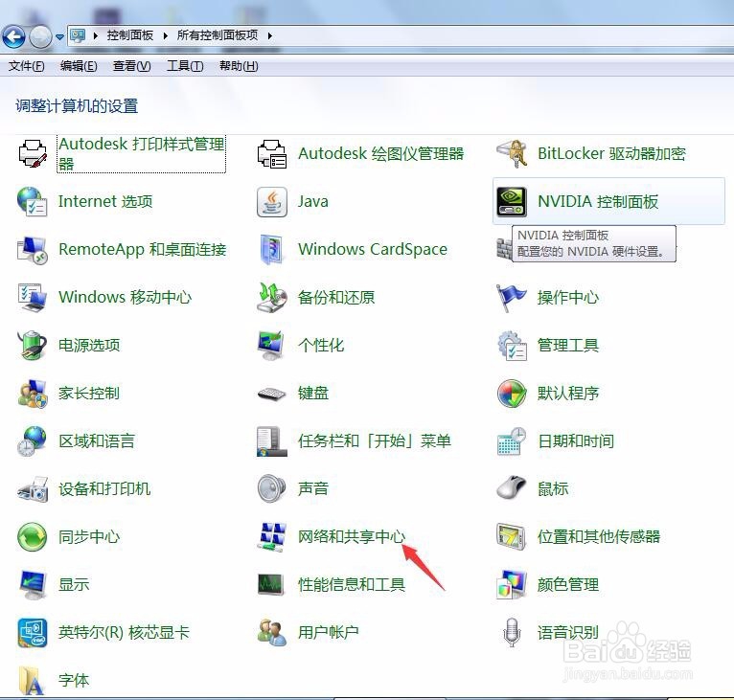The width and height of the screenshot is (734, 700).
Task: Open 用户帐户 people icon
Action: pyautogui.click(x=272, y=633)
